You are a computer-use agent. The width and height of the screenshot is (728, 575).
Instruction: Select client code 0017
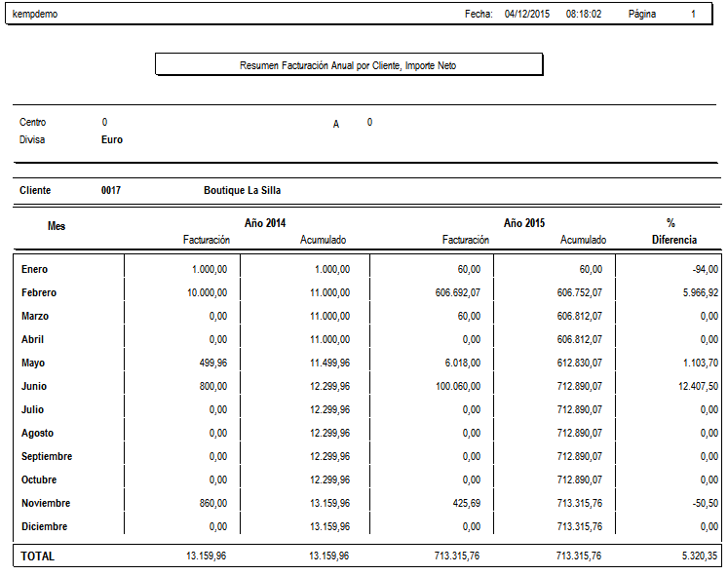point(111,190)
